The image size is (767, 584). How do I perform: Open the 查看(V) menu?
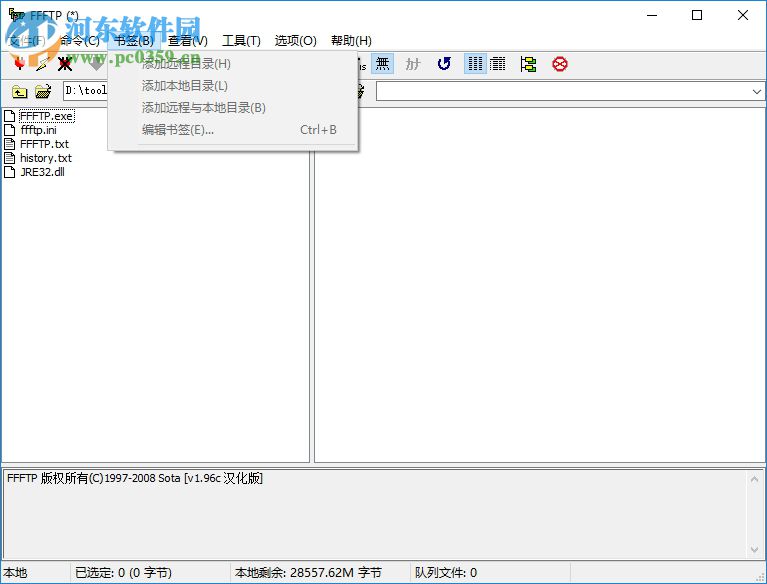click(x=188, y=41)
